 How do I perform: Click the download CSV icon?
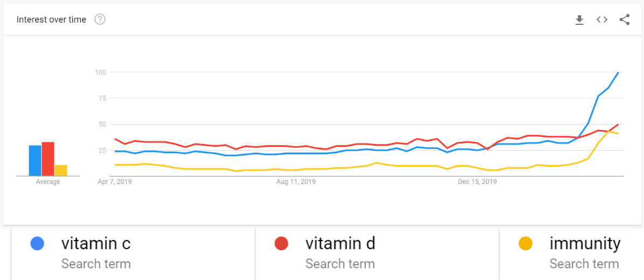579,20
